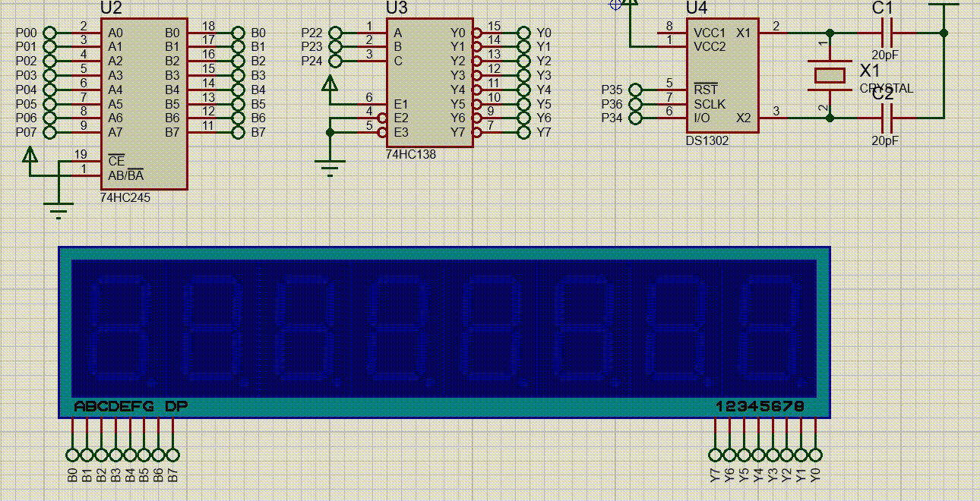Click the DS1302 part name text
This screenshot has width=980, height=501.
707,140
